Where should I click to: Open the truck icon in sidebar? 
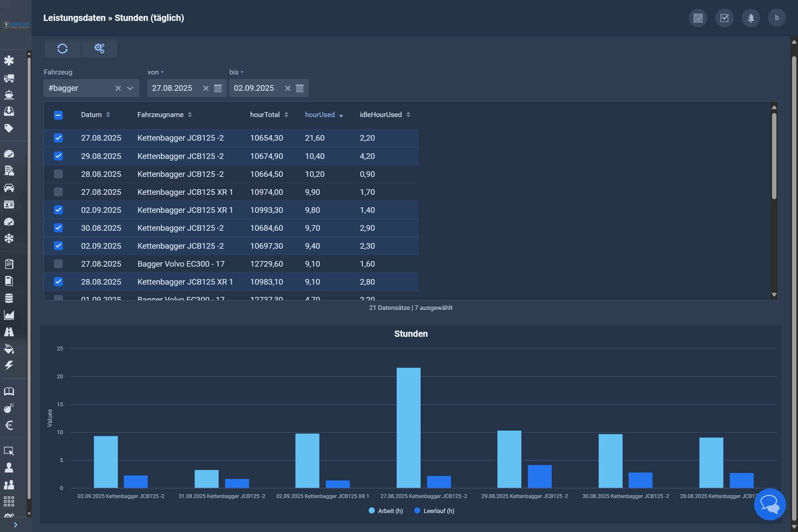coord(9,78)
